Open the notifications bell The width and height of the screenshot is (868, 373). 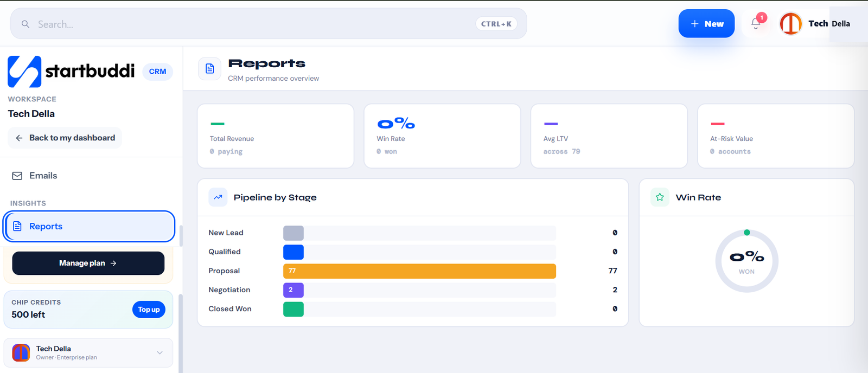pos(756,23)
